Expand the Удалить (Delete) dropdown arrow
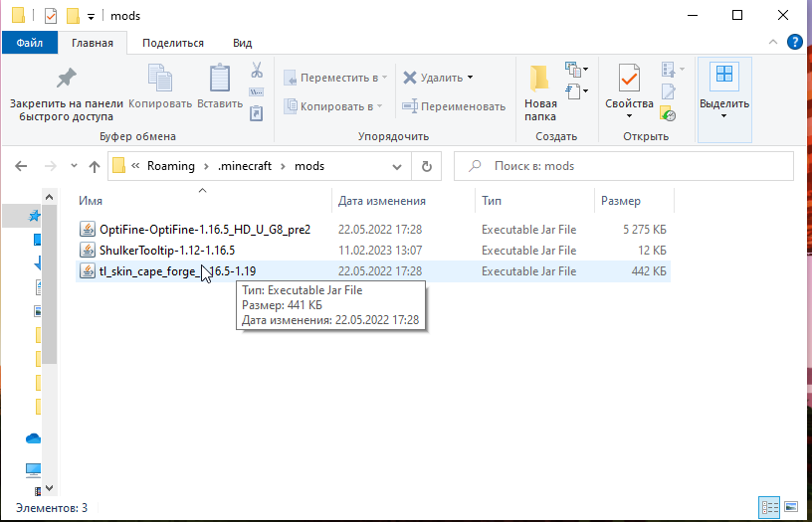 click(471, 78)
